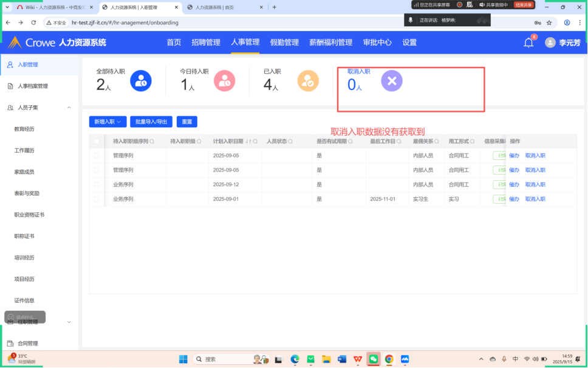
Task: Check the first 管理序列 row checkbox
Action: point(97,156)
